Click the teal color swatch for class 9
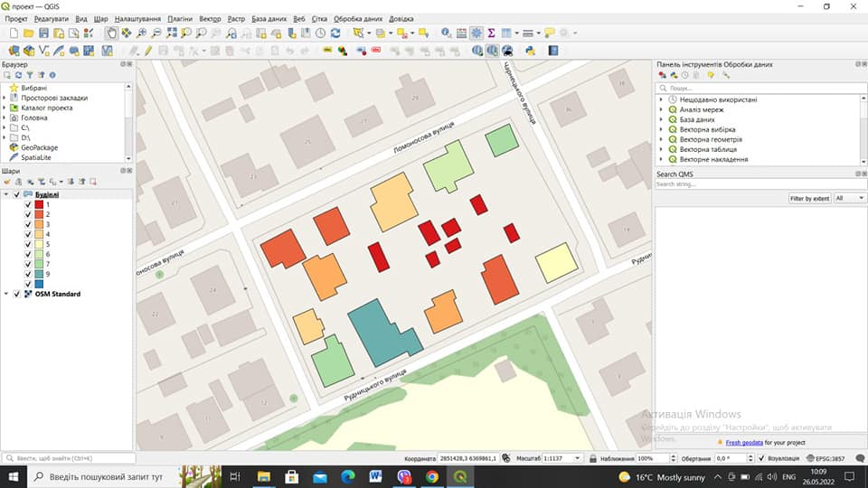 39,274
